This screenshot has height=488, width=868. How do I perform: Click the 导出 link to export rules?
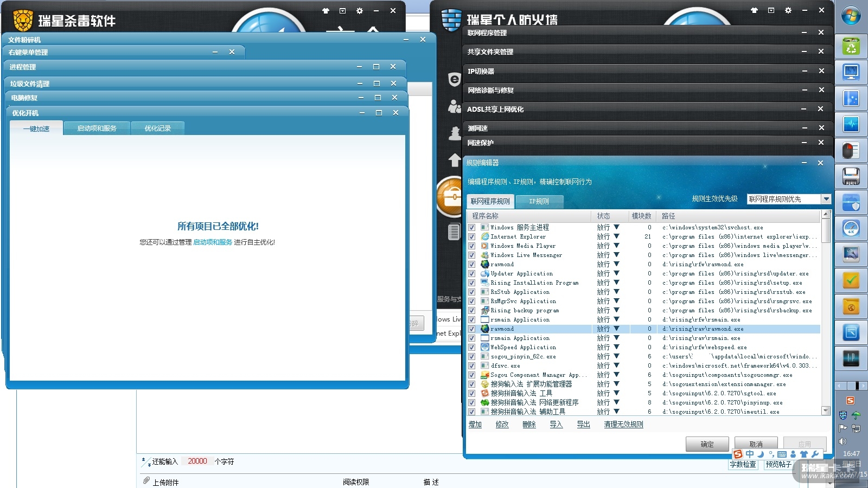point(583,425)
